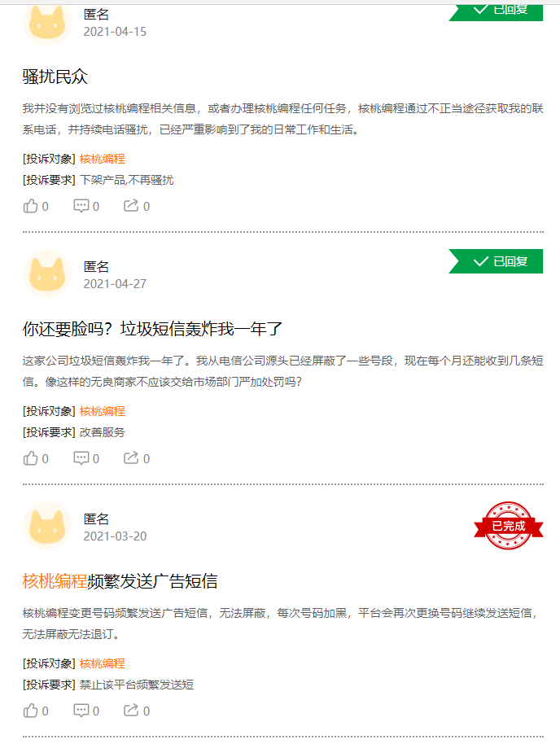The width and height of the screenshot is (560, 744).
Task: Click 核桃编程 link in third complaint's 投诉对象
Action: click(x=103, y=663)
